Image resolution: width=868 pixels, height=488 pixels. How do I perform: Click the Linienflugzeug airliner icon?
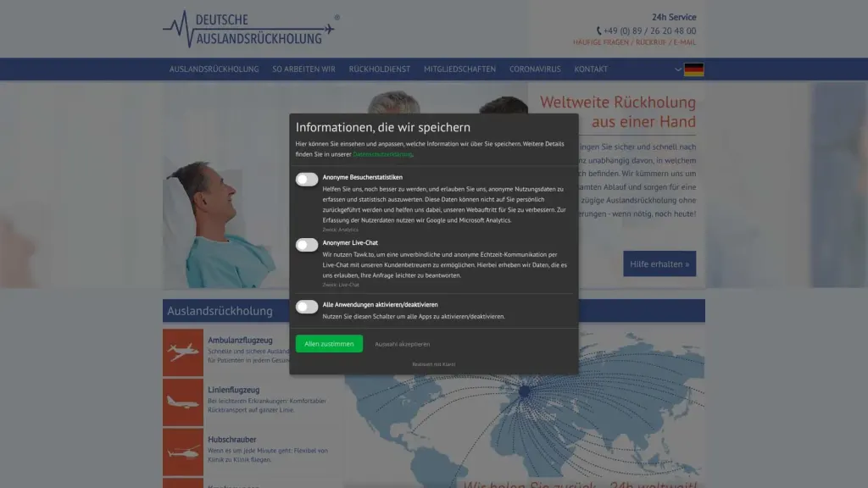point(183,402)
